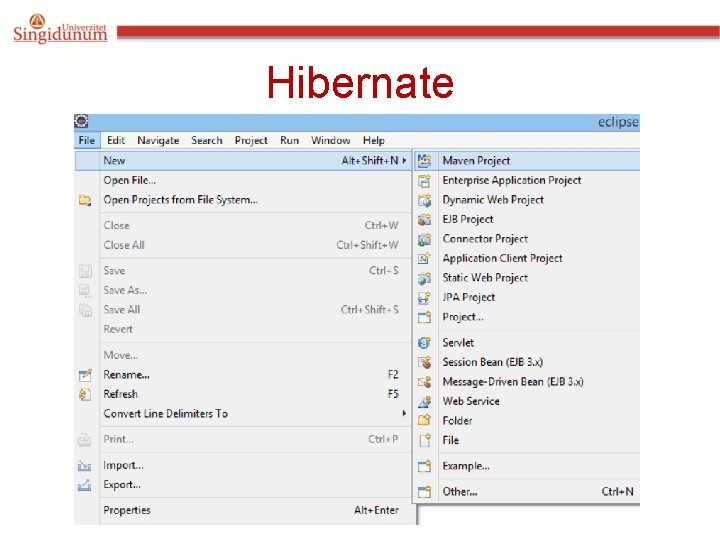720x540 pixels.
Task: Expand the New submenu arrow
Action: [x=404, y=160]
